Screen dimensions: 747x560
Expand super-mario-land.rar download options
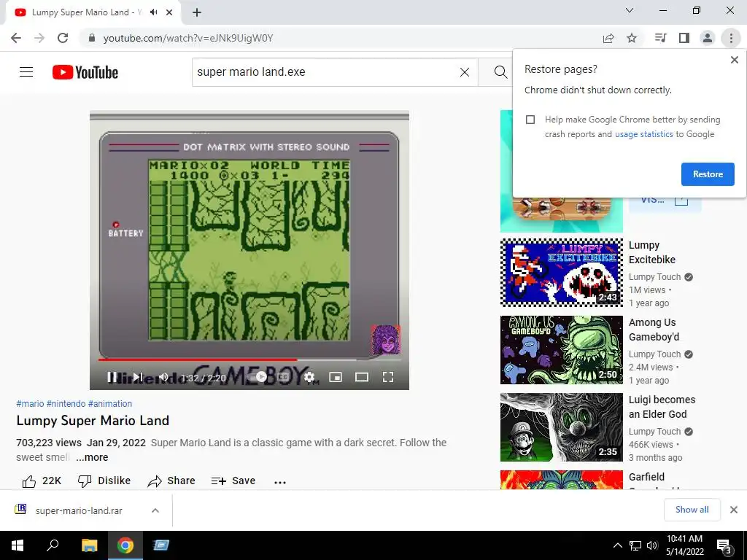coord(155,510)
